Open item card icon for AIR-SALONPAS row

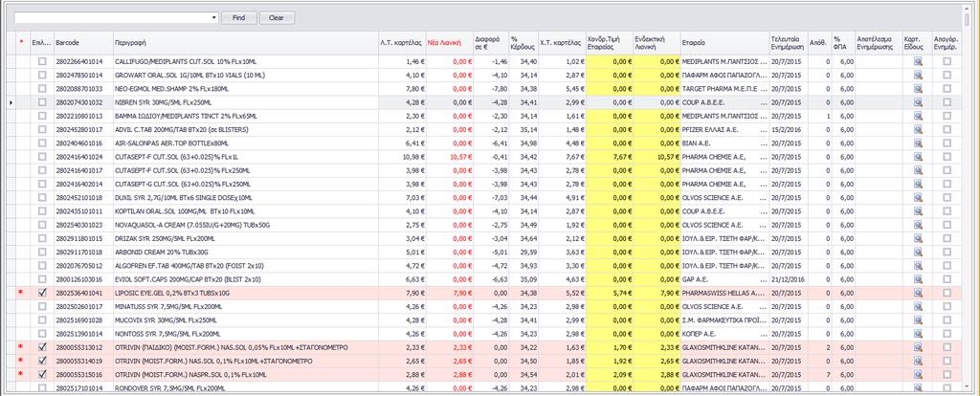point(918,143)
